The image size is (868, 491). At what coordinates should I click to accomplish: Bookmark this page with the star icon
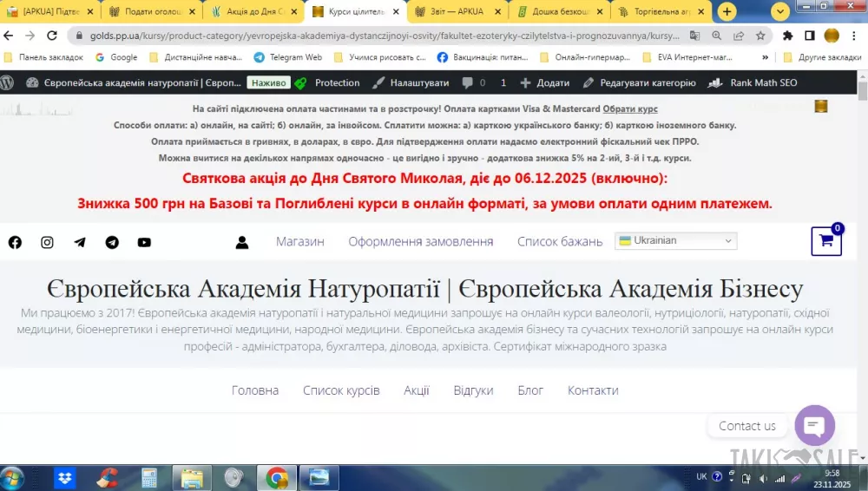(x=760, y=36)
